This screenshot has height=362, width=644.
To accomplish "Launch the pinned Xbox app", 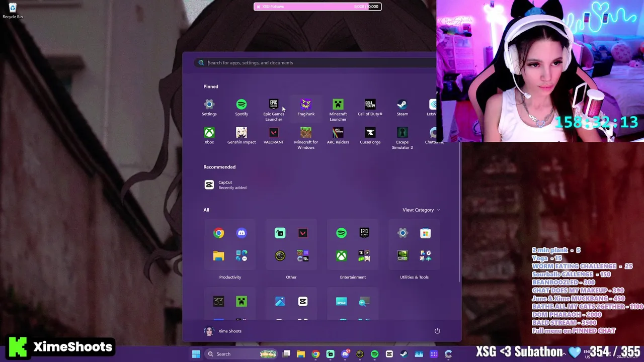I will click(x=209, y=136).
